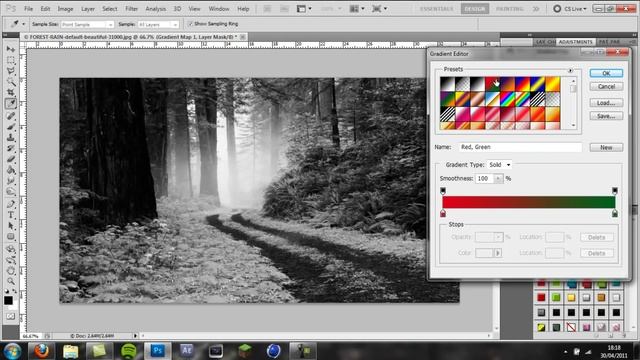Switch to the Adjustments panel tab
640x360 pixels.
pyautogui.click(x=576, y=42)
